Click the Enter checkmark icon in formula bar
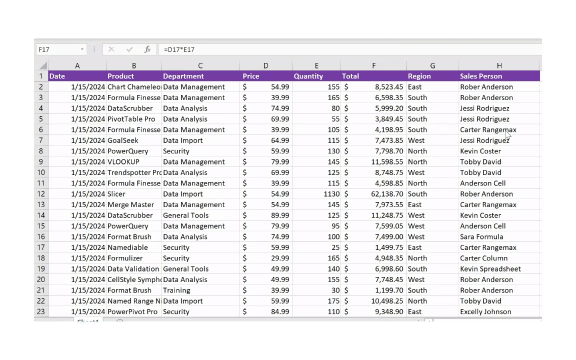This screenshot has height=360, width=576. pos(129,49)
